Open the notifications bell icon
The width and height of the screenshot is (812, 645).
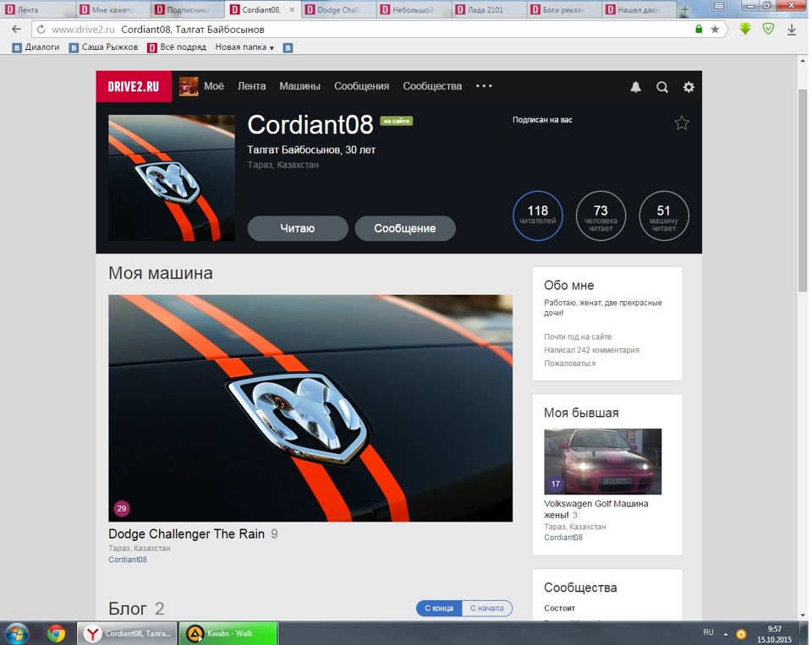635,87
